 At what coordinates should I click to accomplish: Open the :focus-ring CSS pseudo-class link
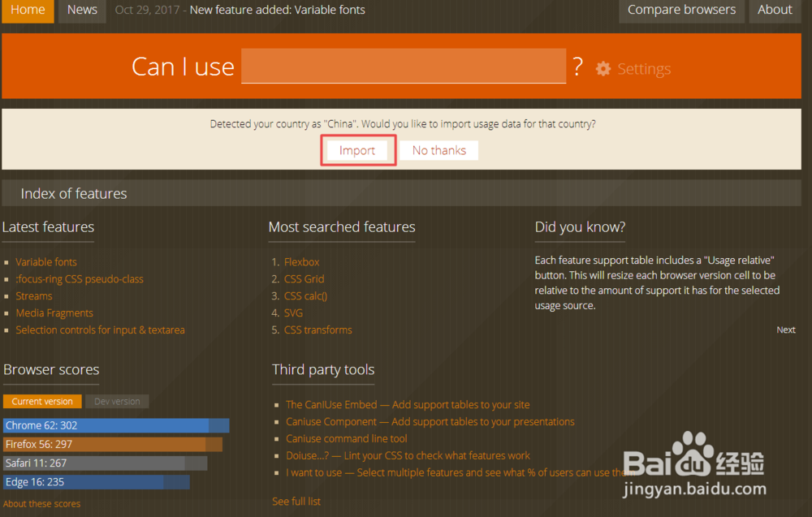(x=80, y=279)
